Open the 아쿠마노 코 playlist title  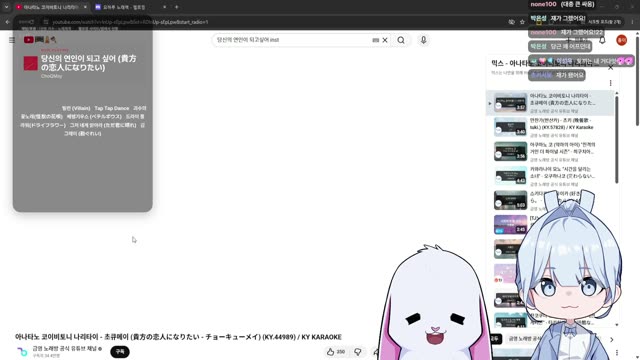coord(562,148)
